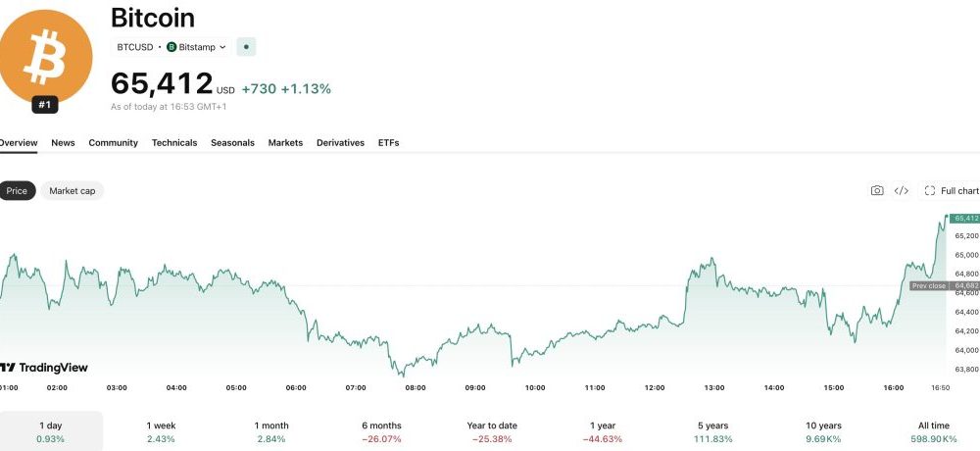Select the 1 day range
The image size is (980, 451).
click(x=51, y=431)
